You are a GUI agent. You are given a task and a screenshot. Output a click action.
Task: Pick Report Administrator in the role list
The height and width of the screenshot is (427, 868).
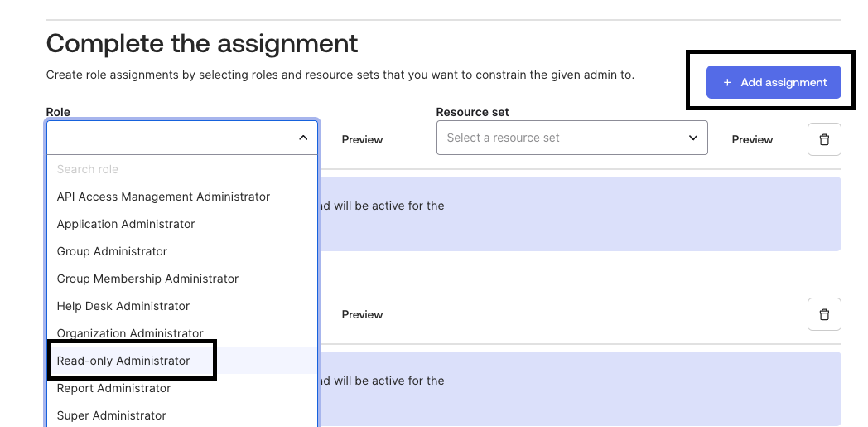(x=113, y=388)
